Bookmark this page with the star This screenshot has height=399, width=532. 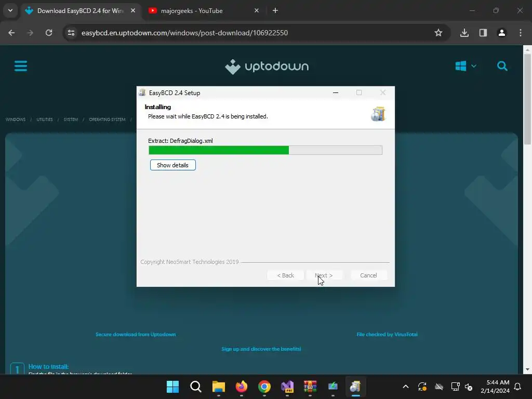click(438, 33)
